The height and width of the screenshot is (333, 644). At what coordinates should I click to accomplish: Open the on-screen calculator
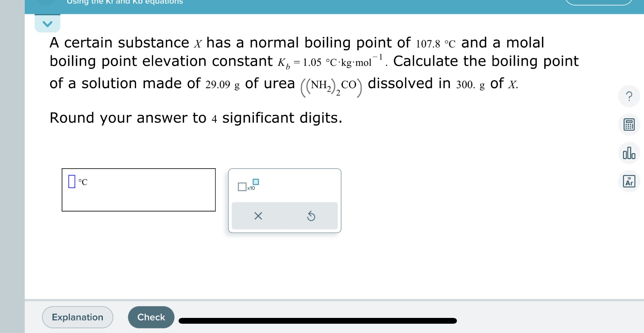coord(629,125)
